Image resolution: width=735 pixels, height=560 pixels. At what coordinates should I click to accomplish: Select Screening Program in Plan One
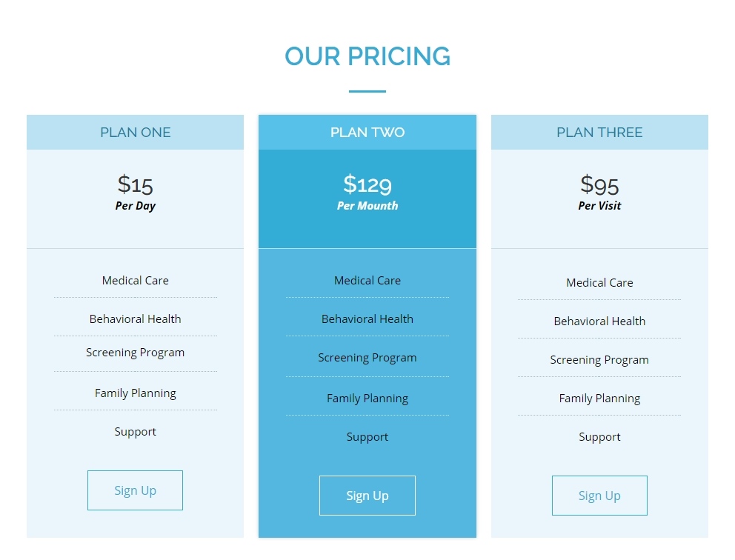click(135, 353)
